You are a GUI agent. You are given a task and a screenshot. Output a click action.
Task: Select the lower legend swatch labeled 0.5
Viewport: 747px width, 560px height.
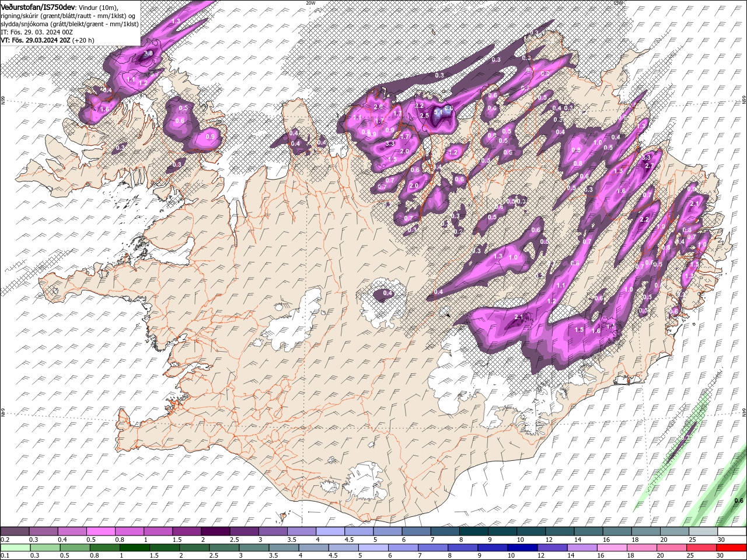75,548
